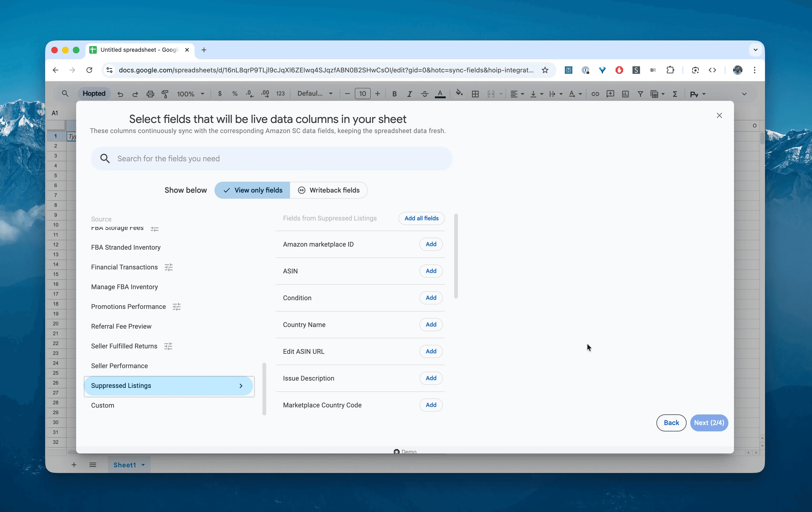Add the ASIN field
Screen dimensions: 812x512
coord(431,271)
